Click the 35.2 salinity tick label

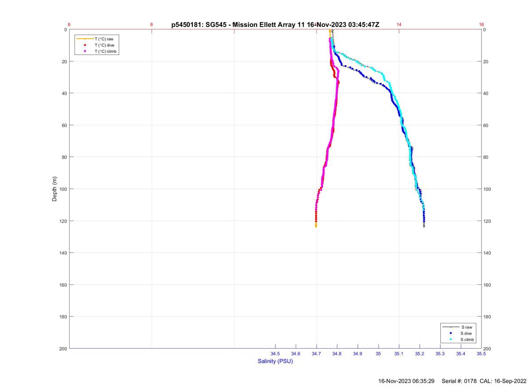pyautogui.click(x=419, y=353)
